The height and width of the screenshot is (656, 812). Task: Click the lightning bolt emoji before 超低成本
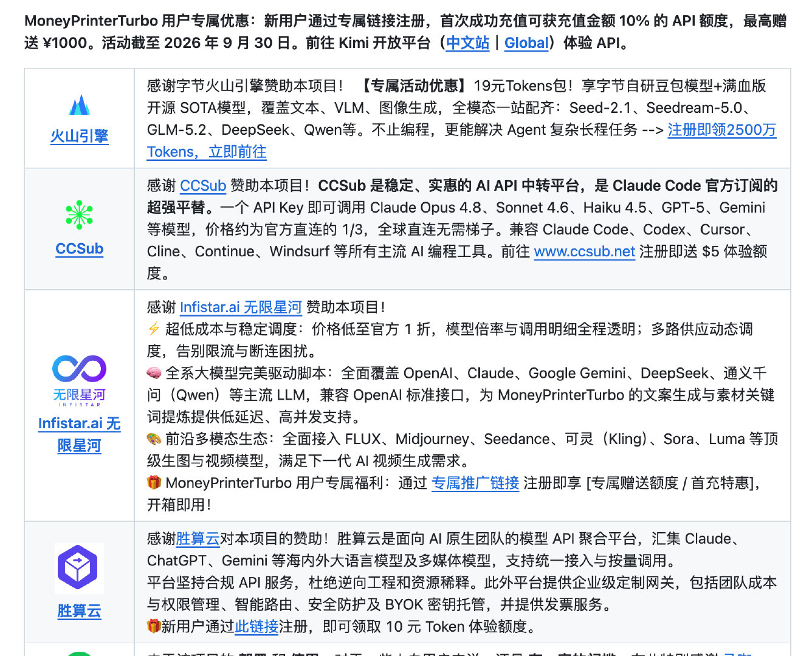pyautogui.click(x=154, y=329)
